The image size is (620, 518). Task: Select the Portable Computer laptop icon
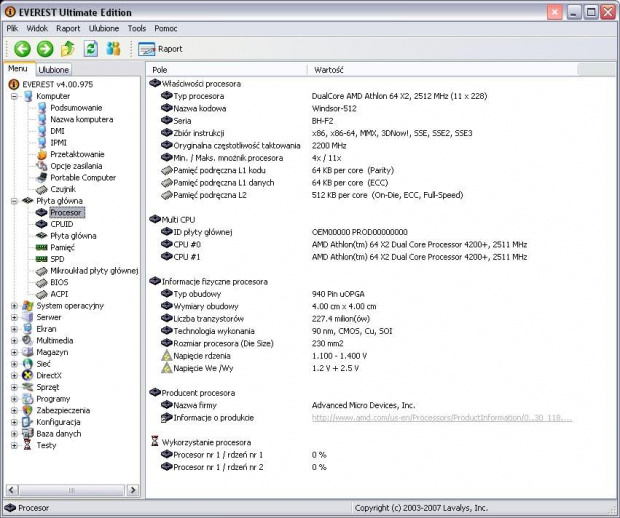tap(42, 178)
